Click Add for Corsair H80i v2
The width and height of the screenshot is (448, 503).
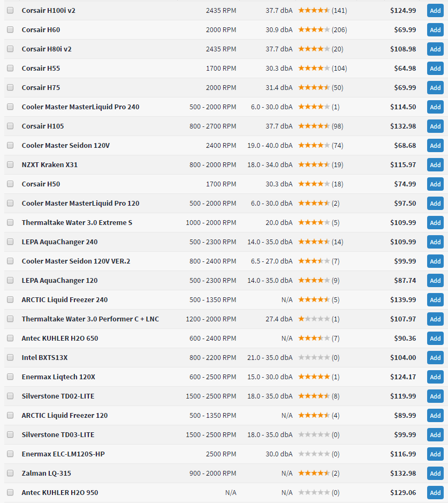click(x=435, y=49)
